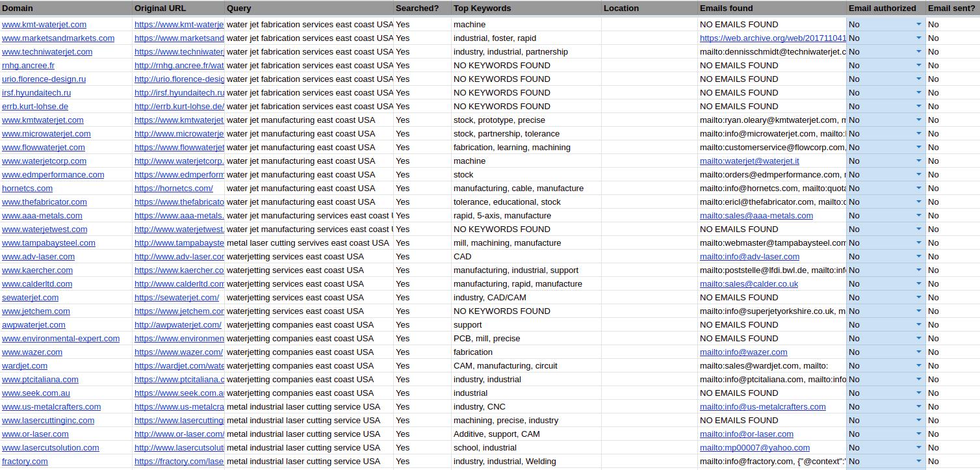
Task: Select the 'Additive, support, CAM' keywords cell
Action: point(526,434)
